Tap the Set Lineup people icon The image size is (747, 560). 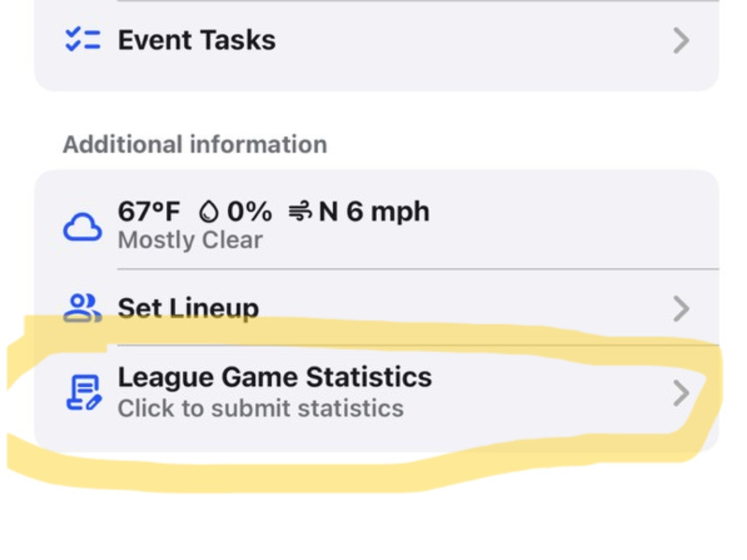coord(82,308)
